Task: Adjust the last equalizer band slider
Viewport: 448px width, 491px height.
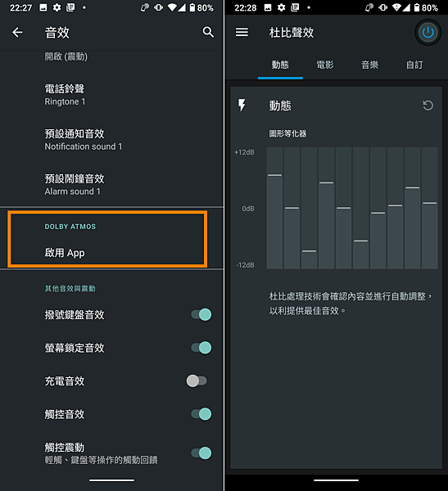Action: [429, 203]
